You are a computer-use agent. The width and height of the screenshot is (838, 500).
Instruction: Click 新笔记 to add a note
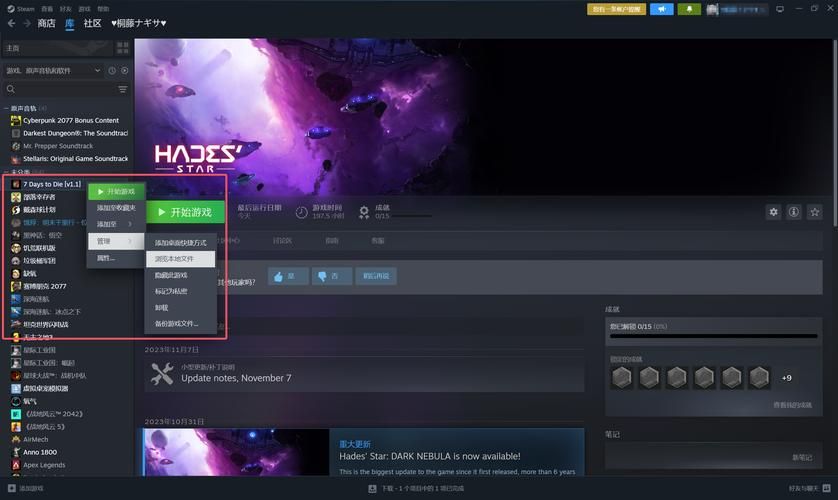(x=802, y=457)
